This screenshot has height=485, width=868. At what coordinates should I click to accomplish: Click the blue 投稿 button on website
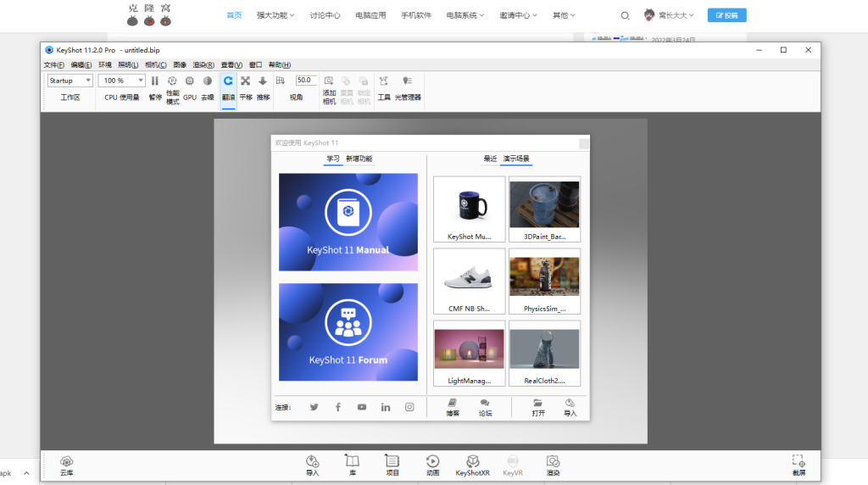[726, 15]
